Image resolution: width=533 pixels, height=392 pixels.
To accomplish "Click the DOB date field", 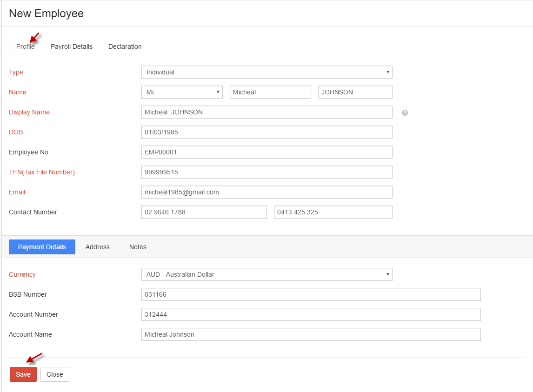I will tap(266, 132).
